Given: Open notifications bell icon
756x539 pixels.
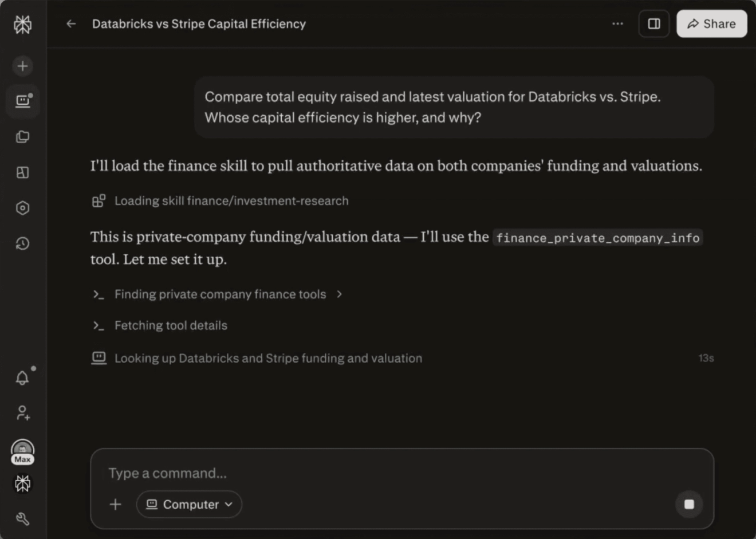Looking at the screenshot, I should point(22,377).
